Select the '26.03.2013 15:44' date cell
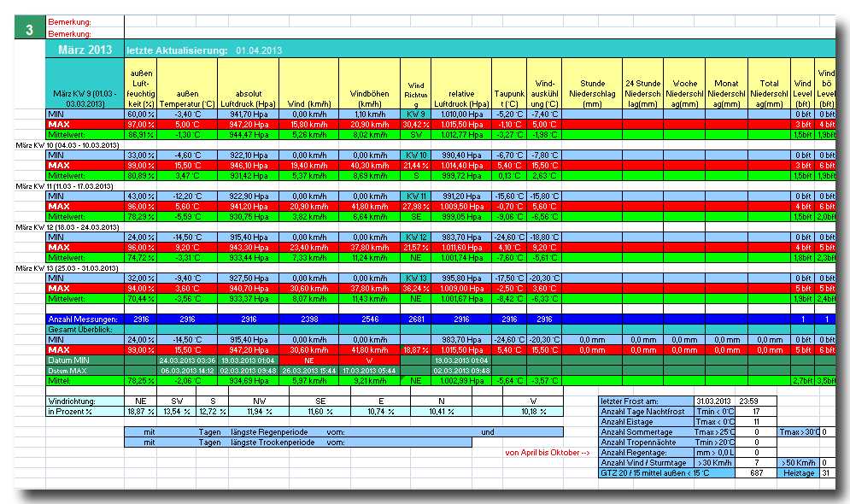 [x=309, y=372]
